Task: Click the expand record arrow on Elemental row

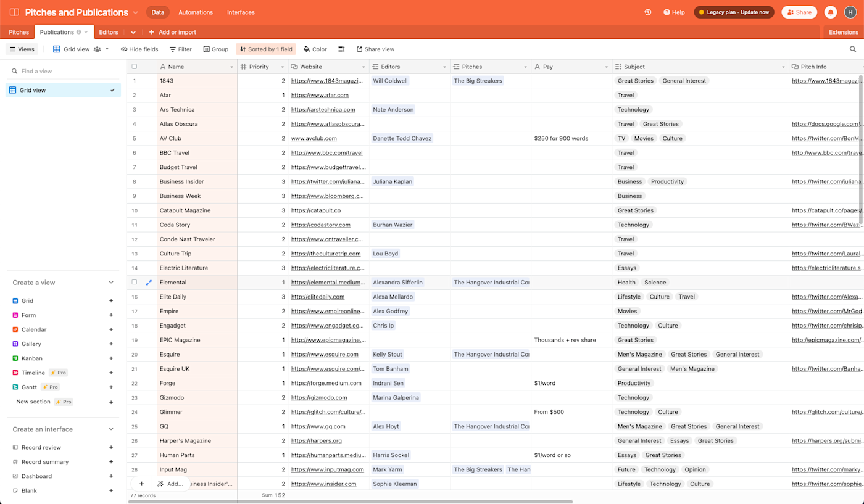Action: tap(149, 283)
